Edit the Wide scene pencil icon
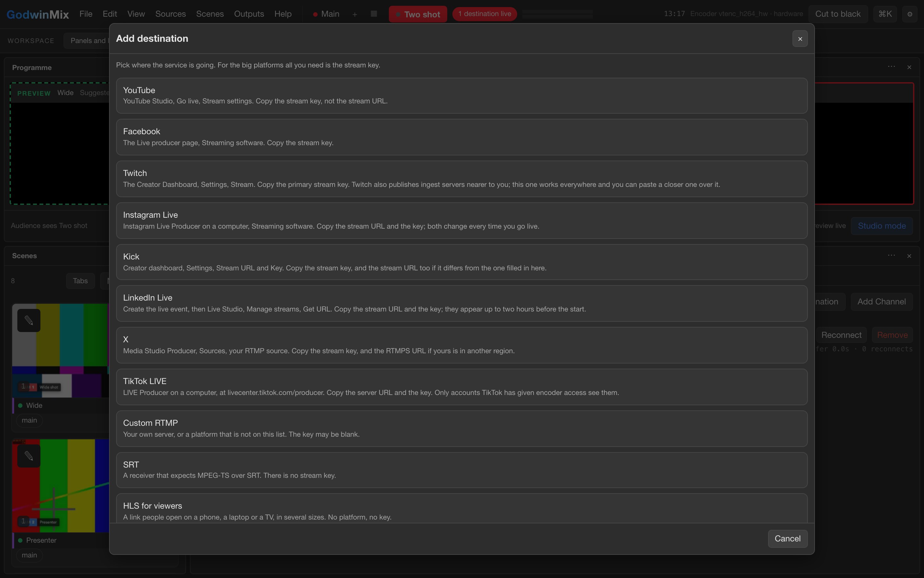Image resolution: width=924 pixels, height=578 pixels. tap(29, 320)
